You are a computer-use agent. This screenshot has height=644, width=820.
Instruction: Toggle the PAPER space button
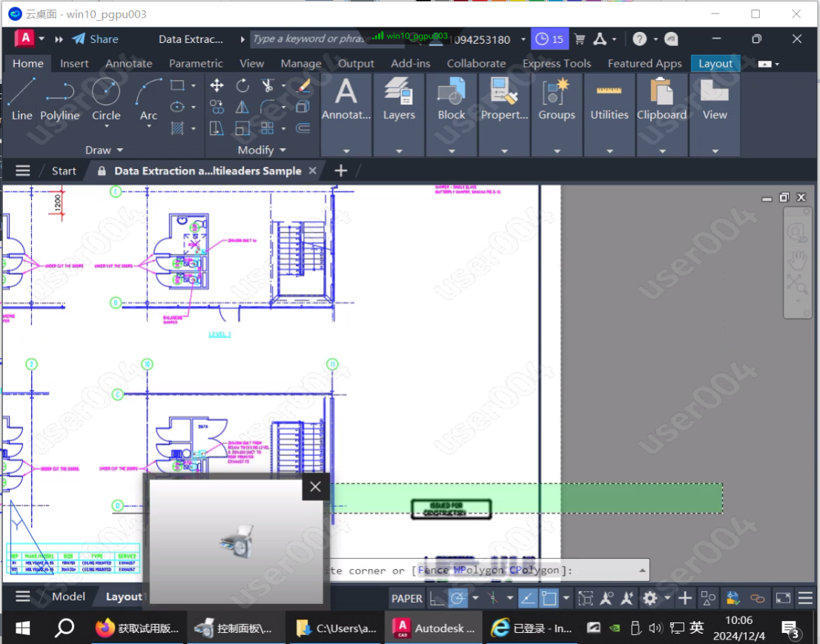(406, 598)
